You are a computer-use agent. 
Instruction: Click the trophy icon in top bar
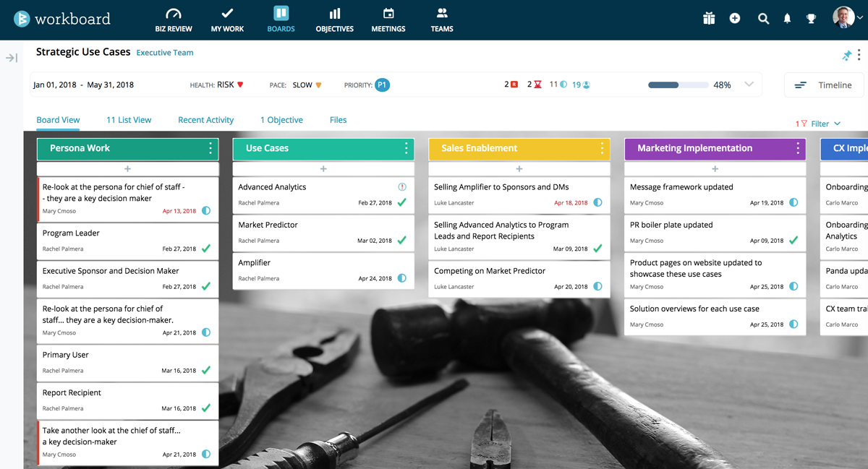point(812,19)
